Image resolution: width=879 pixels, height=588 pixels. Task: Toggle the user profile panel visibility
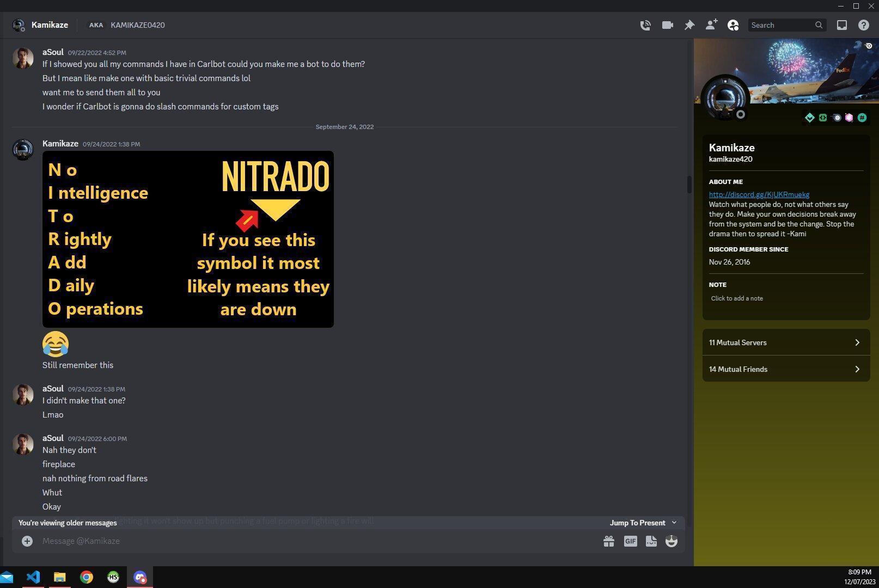tap(733, 25)
